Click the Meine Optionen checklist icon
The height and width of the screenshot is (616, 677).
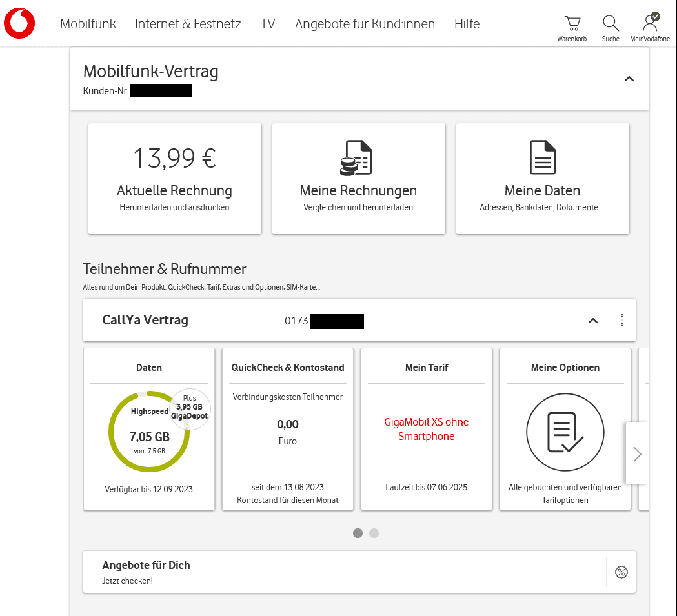point(565,432)
